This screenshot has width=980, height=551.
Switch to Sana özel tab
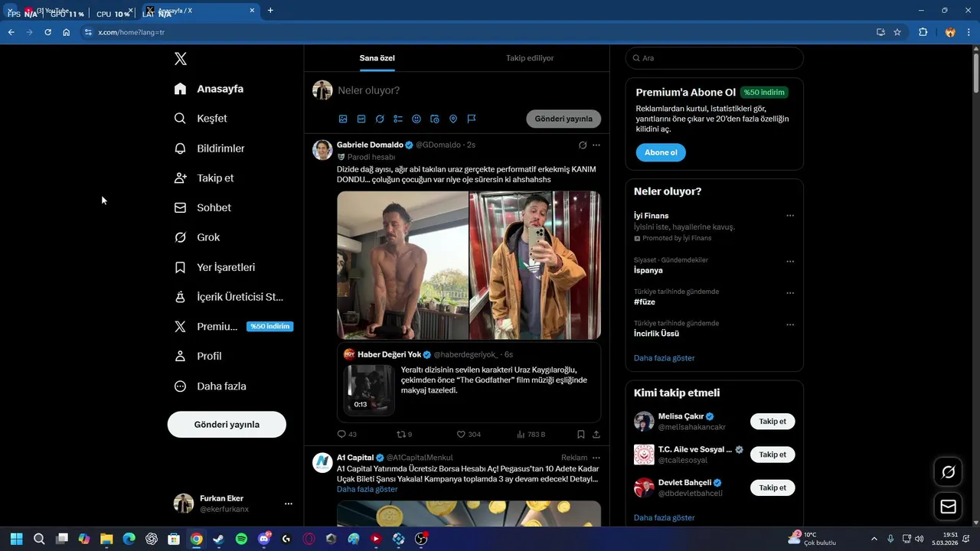[x=377, y=58]
